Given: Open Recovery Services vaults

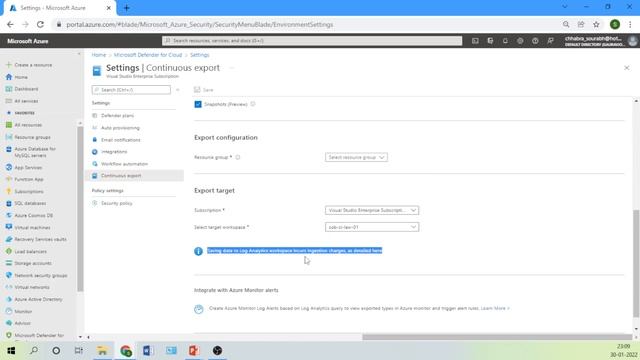Looking at the screenshot, I should (40, 239).
